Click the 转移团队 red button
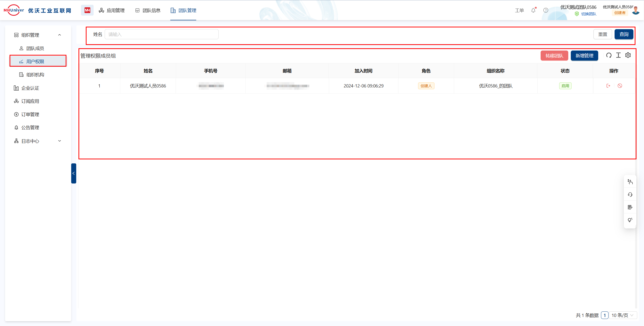Screen dimensions: 644x326 (x=554, y=56)
